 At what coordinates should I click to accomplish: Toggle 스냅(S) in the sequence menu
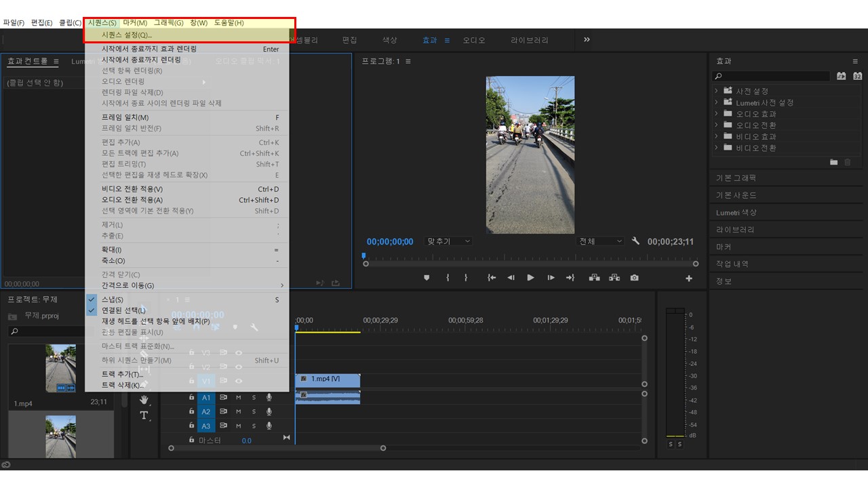[x=186, y=300]
